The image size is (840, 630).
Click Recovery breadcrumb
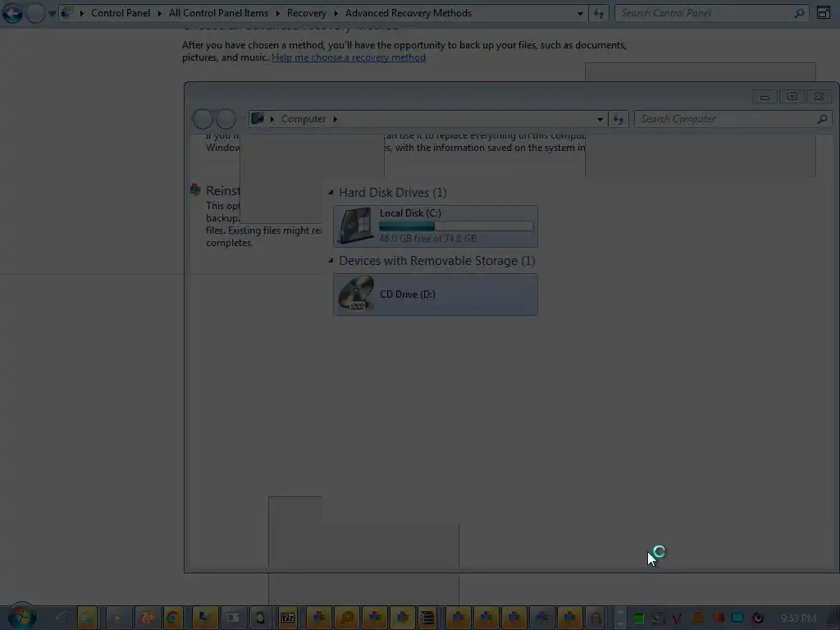[307, 13]
